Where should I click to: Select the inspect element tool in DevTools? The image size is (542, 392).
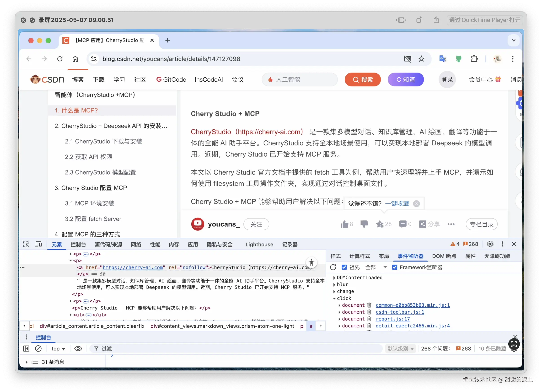26,244
